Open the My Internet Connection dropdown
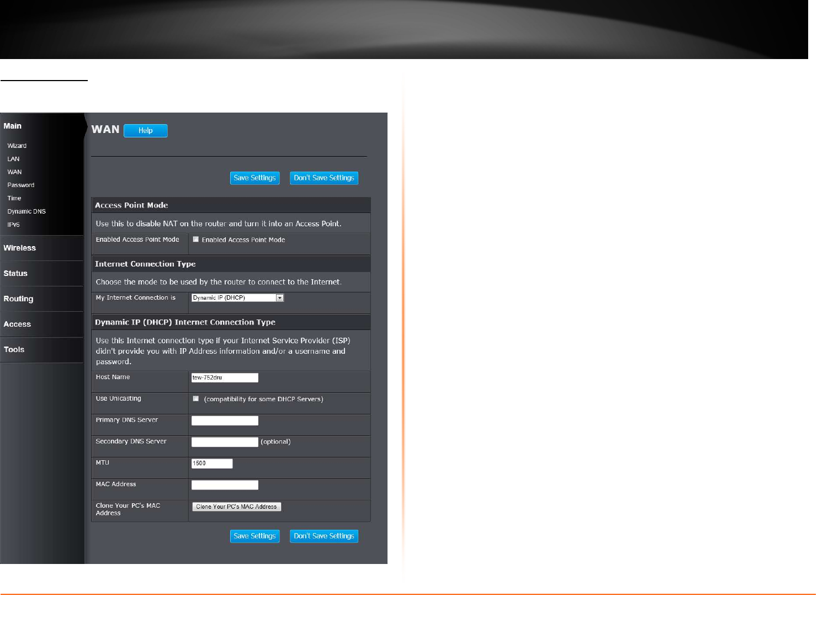833x644 pixels. coord(237,298)
